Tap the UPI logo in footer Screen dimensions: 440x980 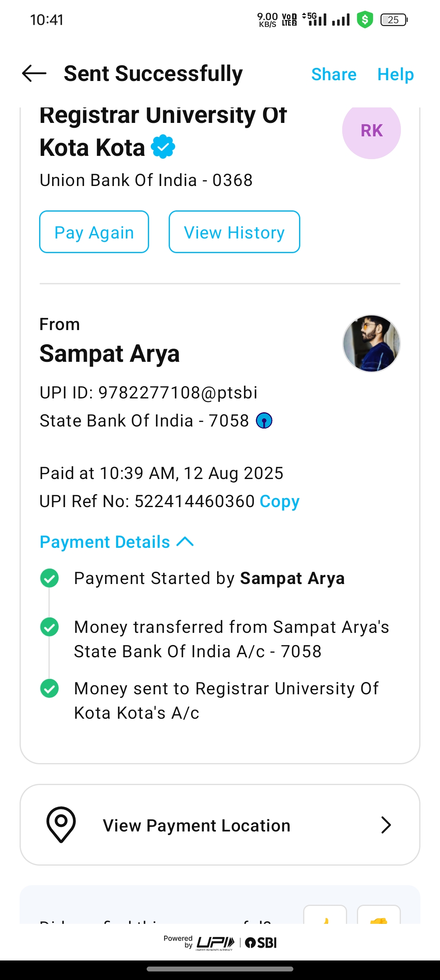[216, 943]
